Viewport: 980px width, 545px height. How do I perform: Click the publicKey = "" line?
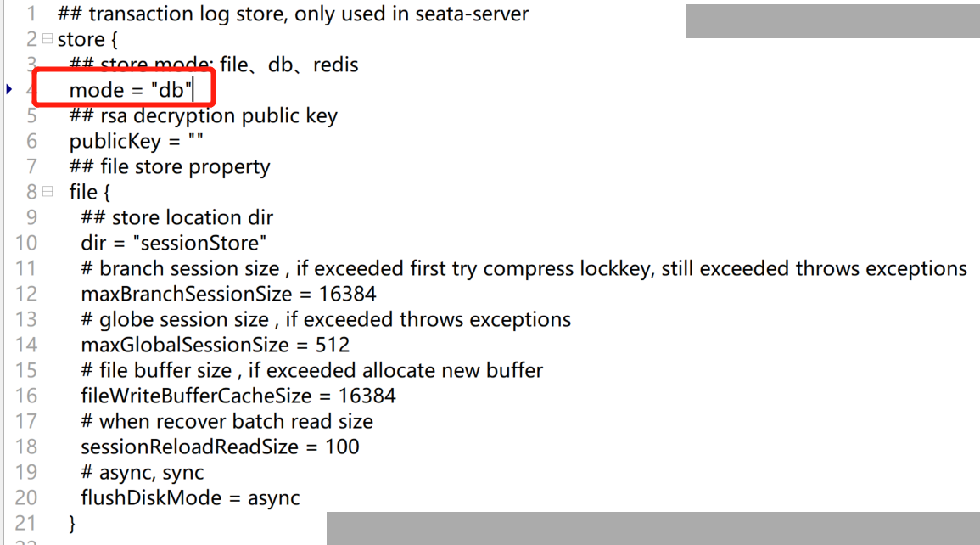click(x=137, y=141)
